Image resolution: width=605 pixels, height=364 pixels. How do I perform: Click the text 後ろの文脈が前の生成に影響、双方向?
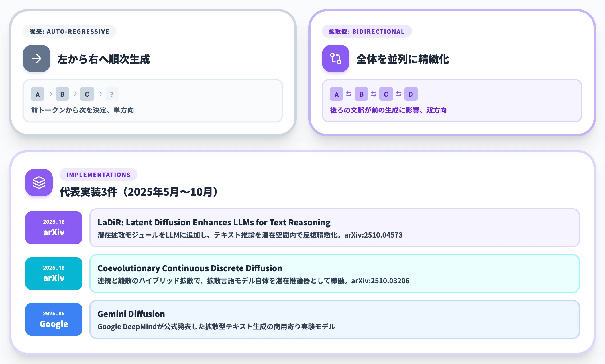point(388,110)
